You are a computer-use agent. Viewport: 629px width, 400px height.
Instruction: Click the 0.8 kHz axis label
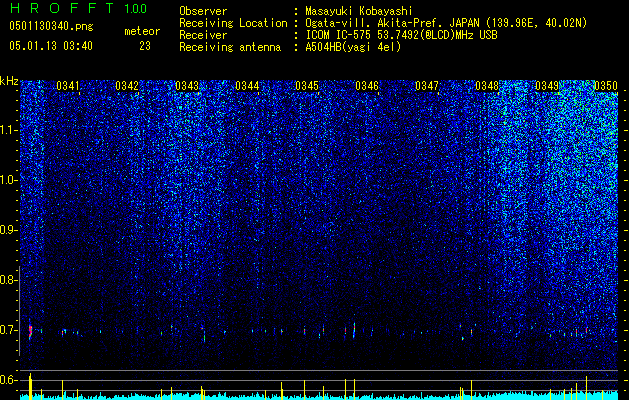[7, 280]
